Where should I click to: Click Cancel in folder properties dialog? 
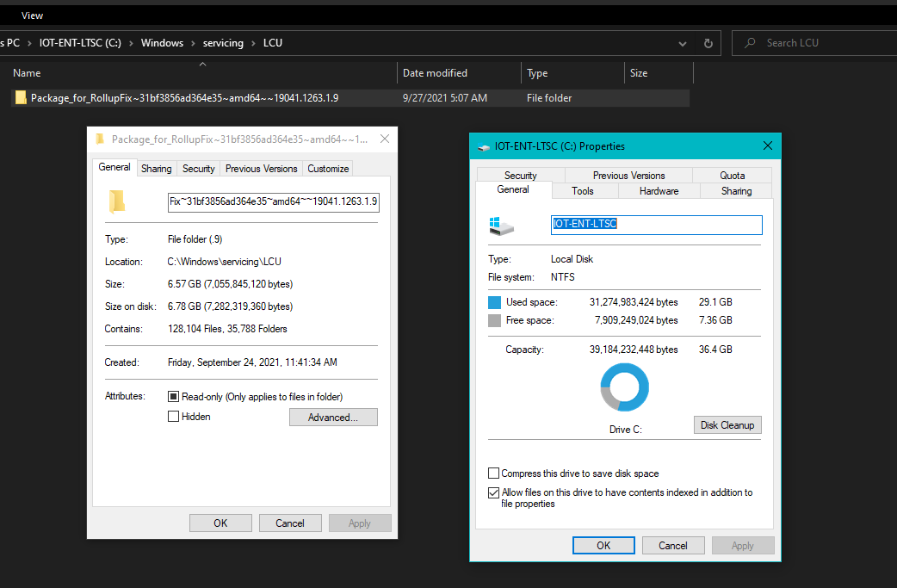click(x=290, y=523)
